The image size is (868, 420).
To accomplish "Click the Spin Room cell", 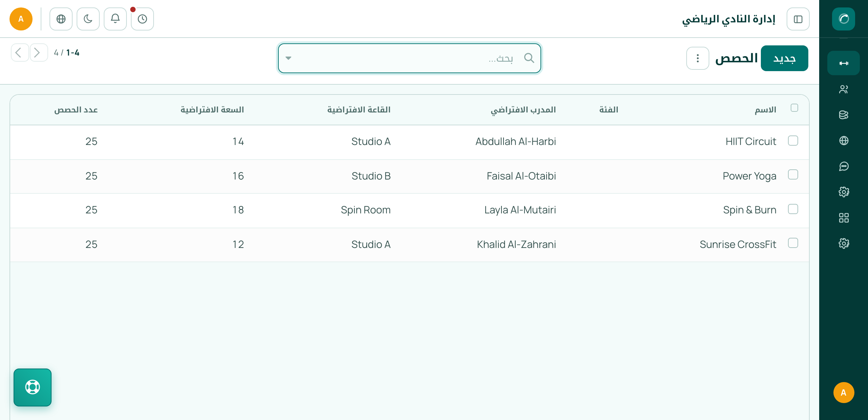I will coord(366,210).
